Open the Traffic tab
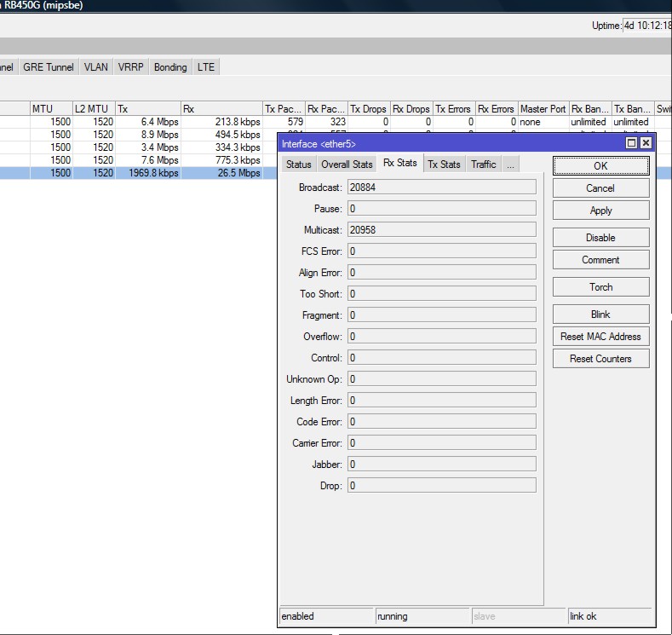The width and height of the screenshot is (672, 635). 483,165
